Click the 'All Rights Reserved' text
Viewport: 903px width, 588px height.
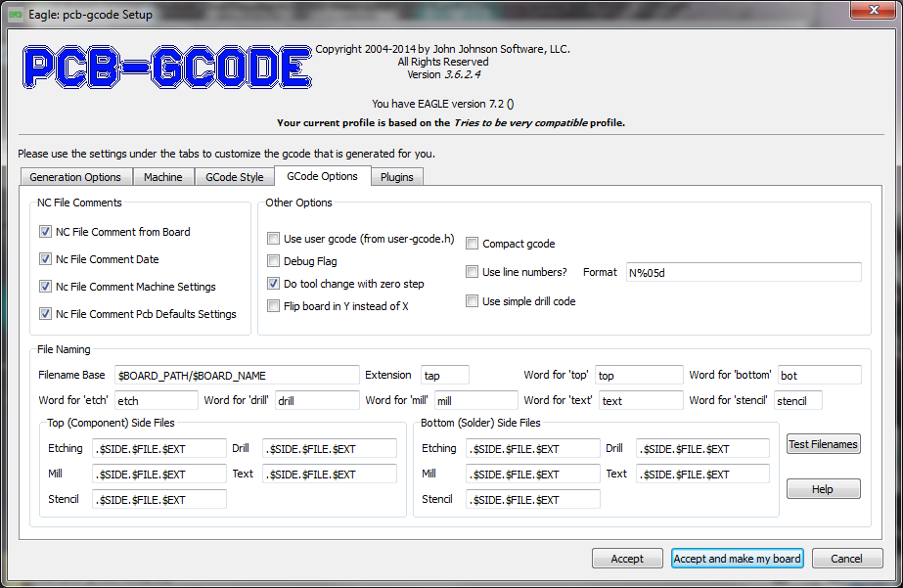[x=443, y=62]
